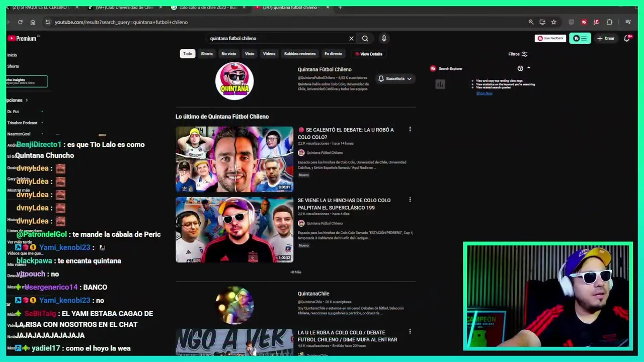Go to Inicio in the sidebar

pyautogui.click(x=12, y=55)
